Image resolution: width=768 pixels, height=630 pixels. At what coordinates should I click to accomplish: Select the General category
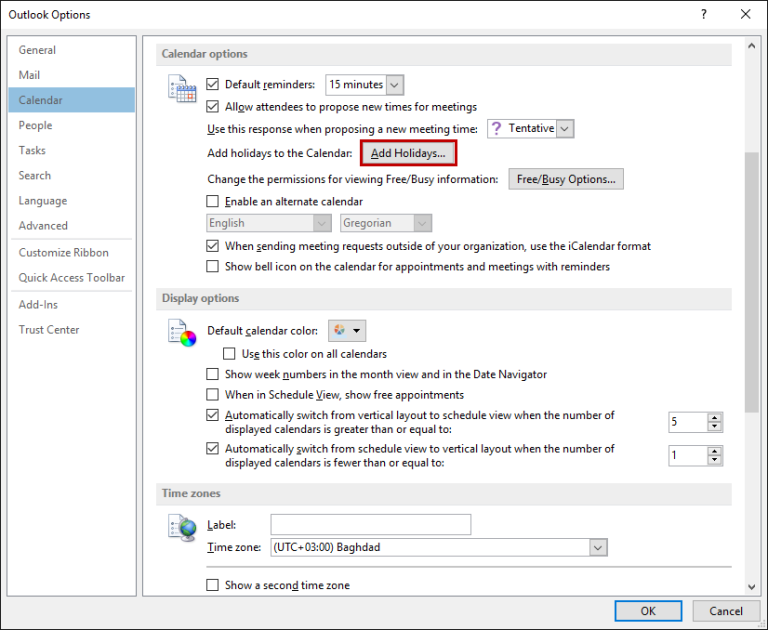pos(72,50)
